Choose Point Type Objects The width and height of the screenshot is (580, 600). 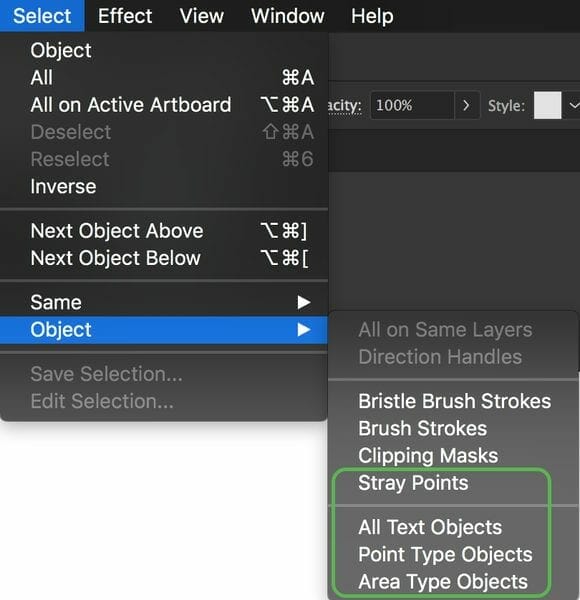click(453, 554)
